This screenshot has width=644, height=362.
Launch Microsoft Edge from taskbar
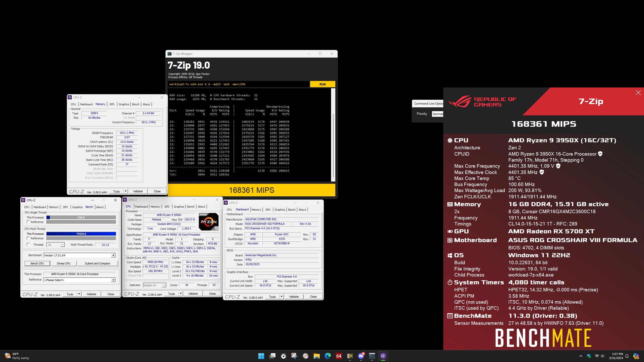(328, 356)
